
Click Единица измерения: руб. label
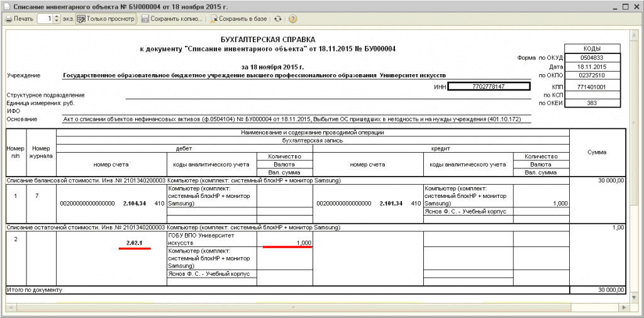(41, 103)
